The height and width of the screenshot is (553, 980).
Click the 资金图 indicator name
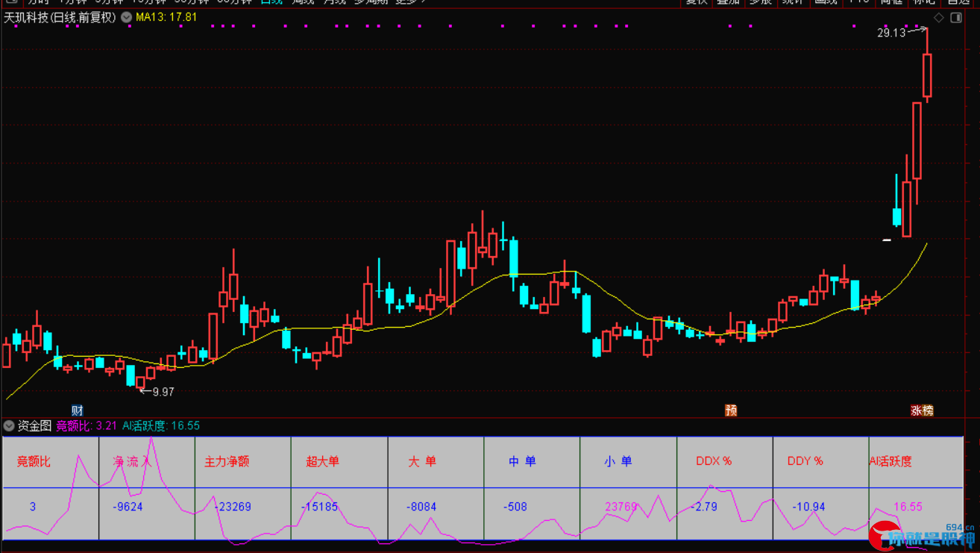click(35, 426)
